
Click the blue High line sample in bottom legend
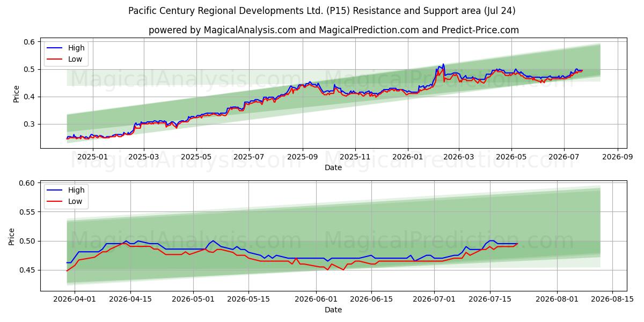(55, 190)
